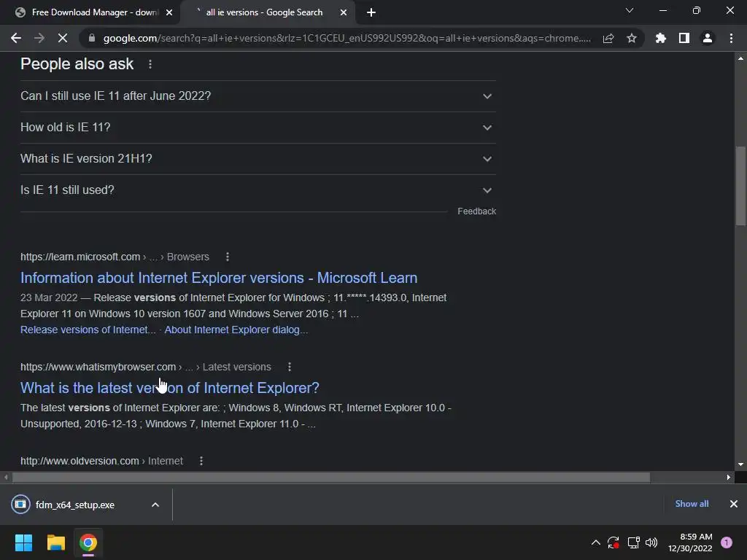Open Information about Internet Explorer versions result
Screen dimensions: 747x560
[x=219, y=278]
